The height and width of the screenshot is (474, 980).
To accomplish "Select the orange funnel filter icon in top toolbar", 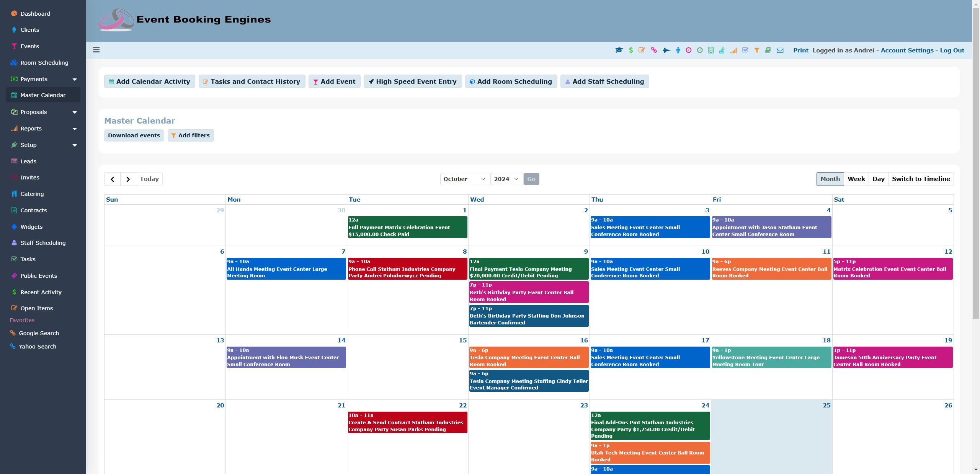I will click(757, 50).
